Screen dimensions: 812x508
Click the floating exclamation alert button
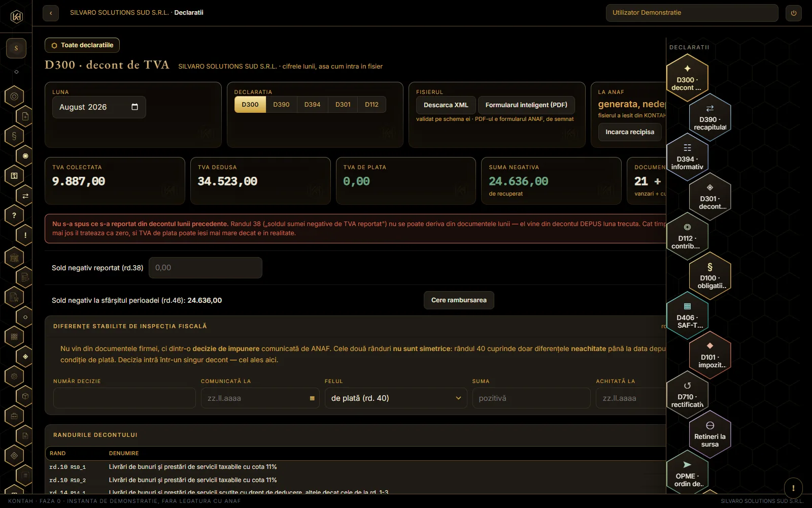[x=793, y=488]
